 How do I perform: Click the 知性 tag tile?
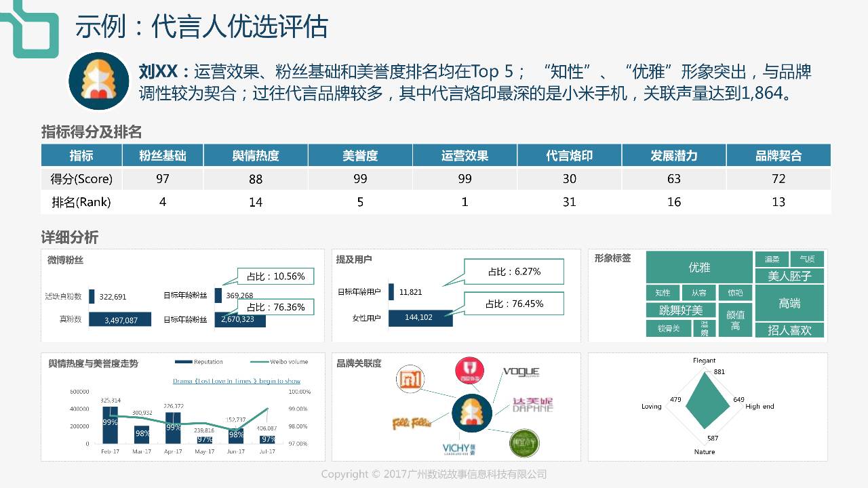tap(663, 293)
